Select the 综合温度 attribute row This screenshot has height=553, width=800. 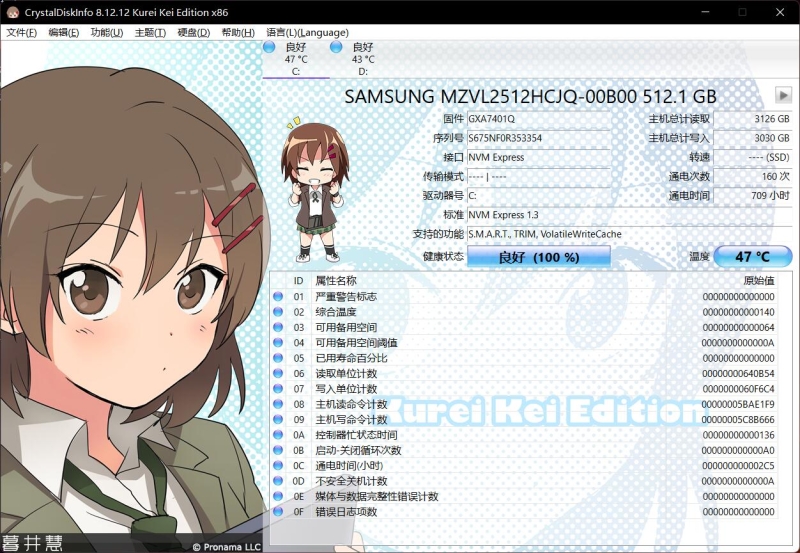pyautogui.click(x=524, y=312)
